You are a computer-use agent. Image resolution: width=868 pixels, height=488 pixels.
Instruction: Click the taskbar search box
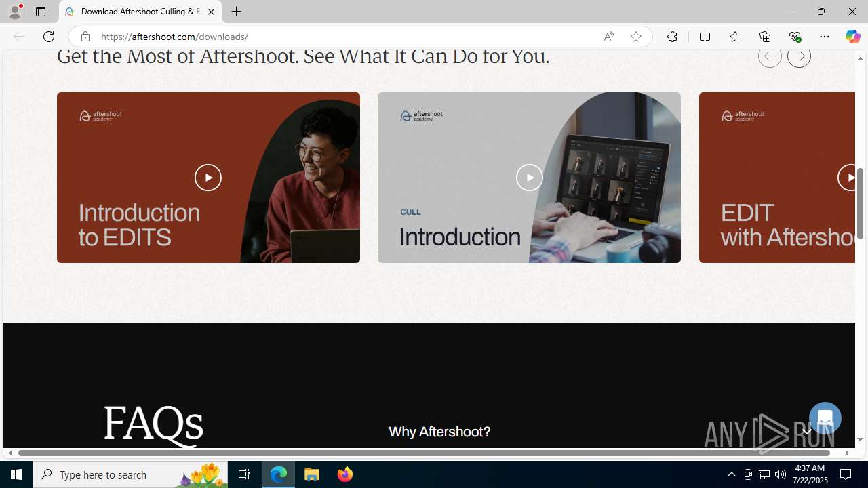click(130, 474)
